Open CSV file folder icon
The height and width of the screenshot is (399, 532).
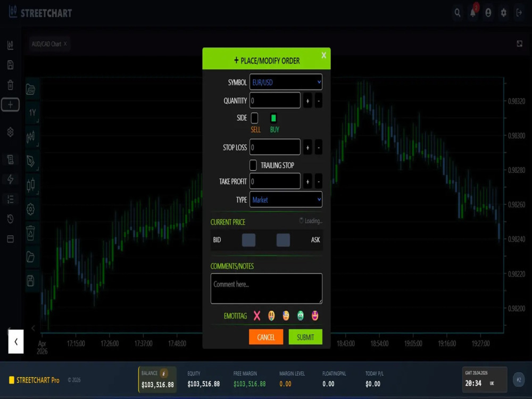[30, 89]
